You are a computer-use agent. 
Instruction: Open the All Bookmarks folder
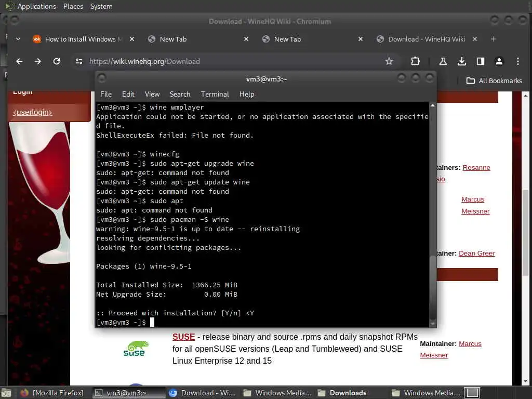tap(494, 81)
